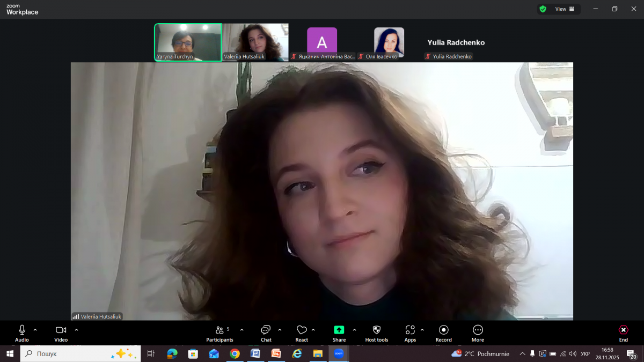The width and height of the screenshot is (644, 362).
Task: Open the Participants list icon
Action: 219,330
